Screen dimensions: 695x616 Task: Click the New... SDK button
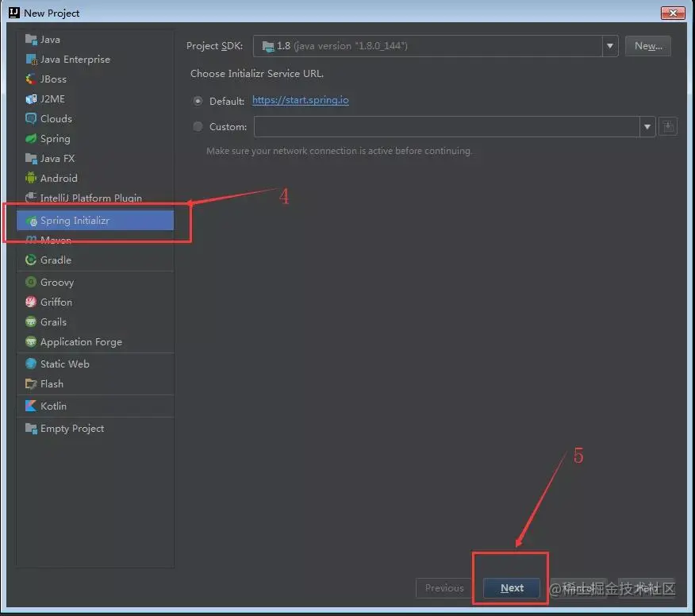[x=648, y=46]
